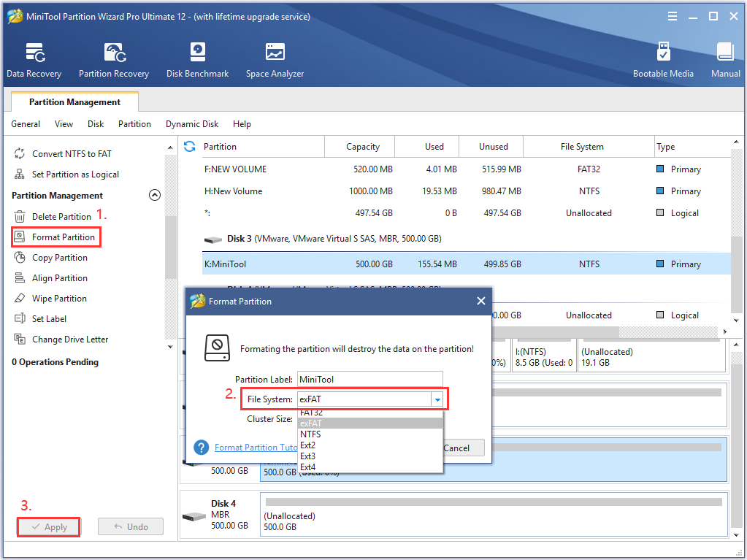
Task: Open the Partition menu
Action: pos(135,124)
